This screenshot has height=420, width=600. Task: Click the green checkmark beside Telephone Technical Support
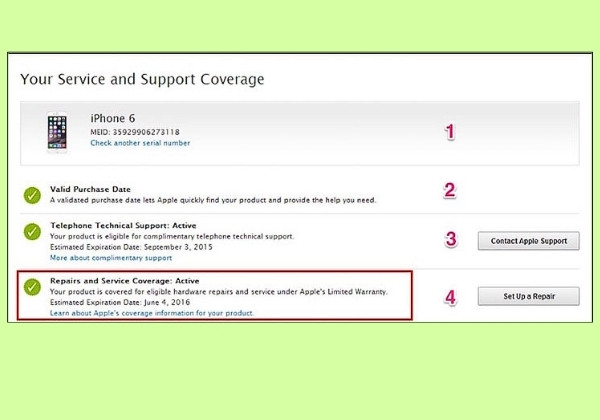(x=32, y=232)
